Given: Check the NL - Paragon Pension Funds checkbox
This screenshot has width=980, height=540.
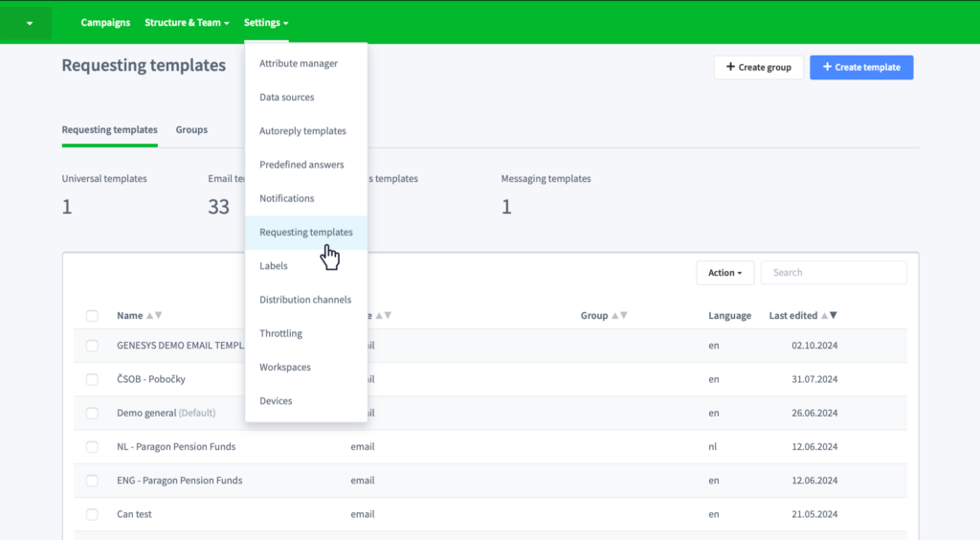Looking at the screenshot, I should click(x=92, y=447).
